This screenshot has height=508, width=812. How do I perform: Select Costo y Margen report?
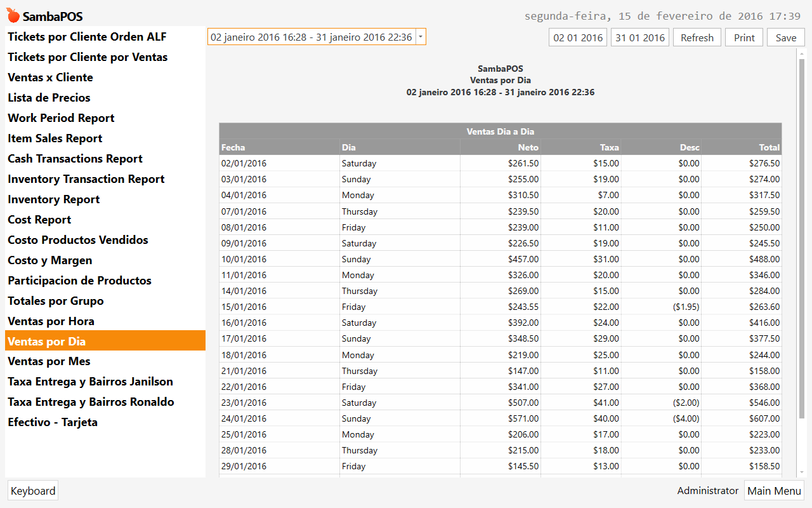[x=50, y=260]
